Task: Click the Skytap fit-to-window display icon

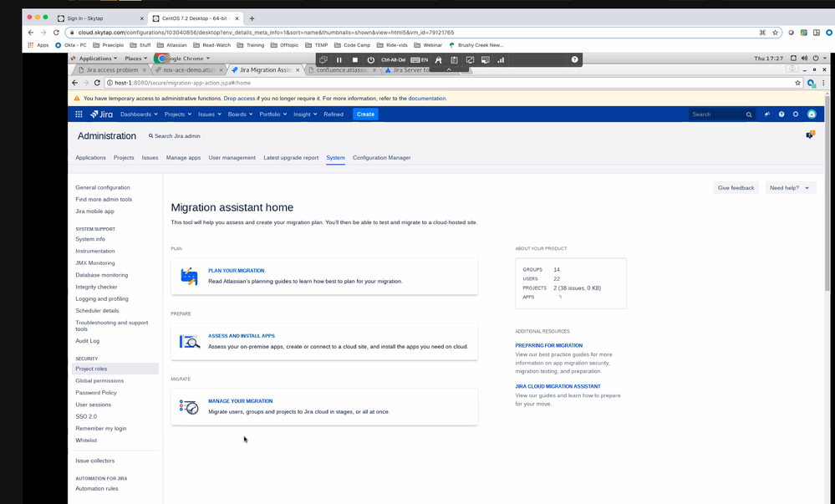Action: pos(470,59)
